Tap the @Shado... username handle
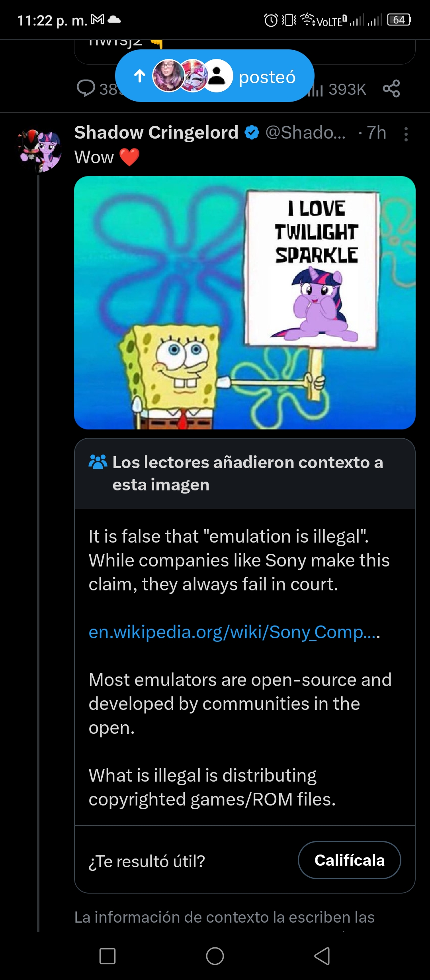This screenshot has height=980, width=430. 305,133
